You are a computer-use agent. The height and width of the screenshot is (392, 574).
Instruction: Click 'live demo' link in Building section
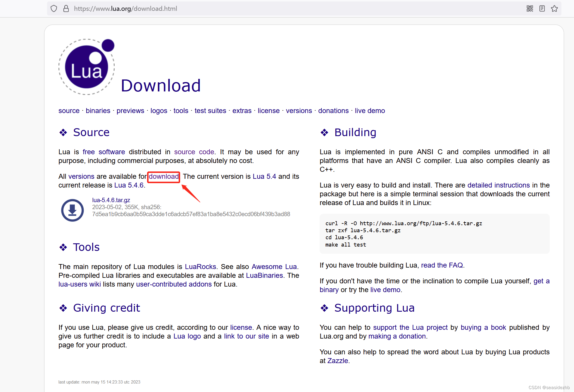385,290
